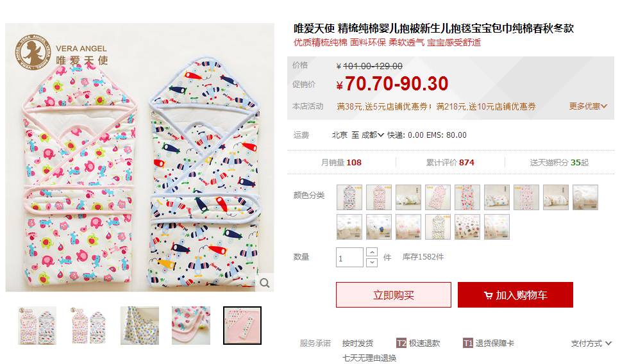The width and height of the screenshot is (620, 364).
Task: Expand the 更多优惠 promotions dropdown
Action: point(587,106)
